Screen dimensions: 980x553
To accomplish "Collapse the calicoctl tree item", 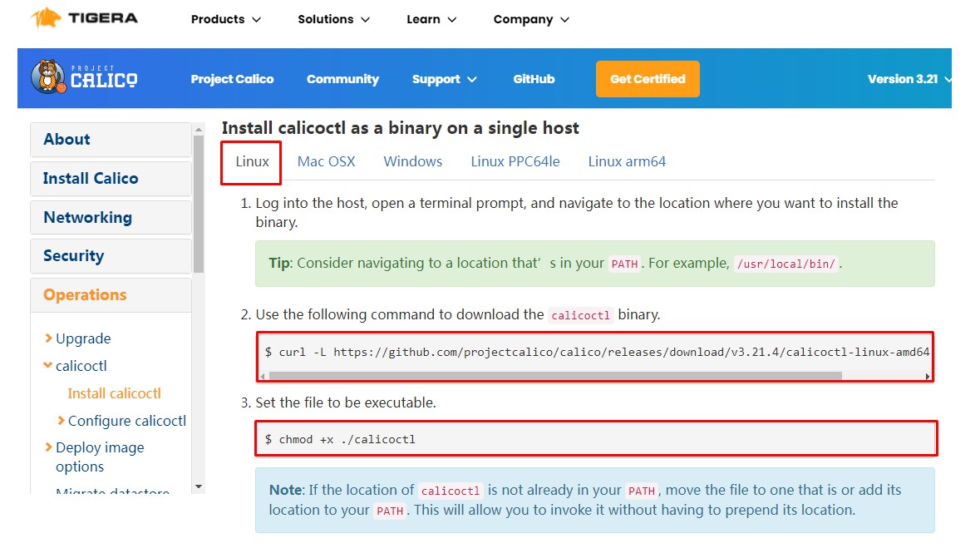I will tap(75, 366).
